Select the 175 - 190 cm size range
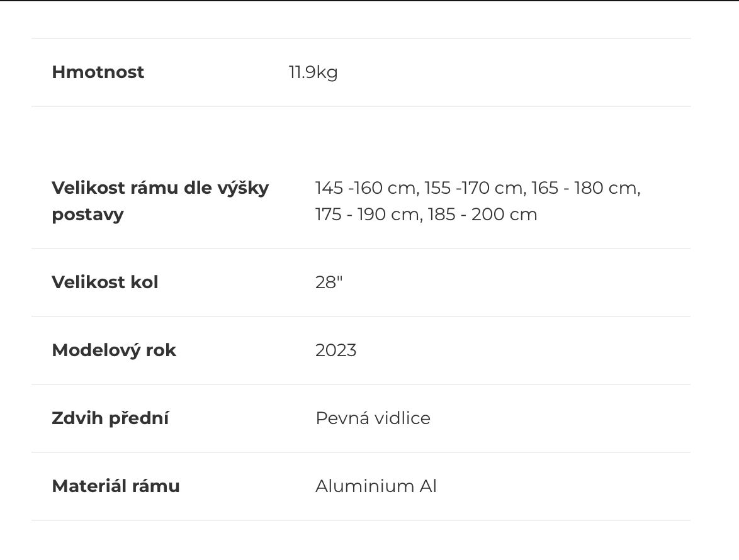 point(367,215)
